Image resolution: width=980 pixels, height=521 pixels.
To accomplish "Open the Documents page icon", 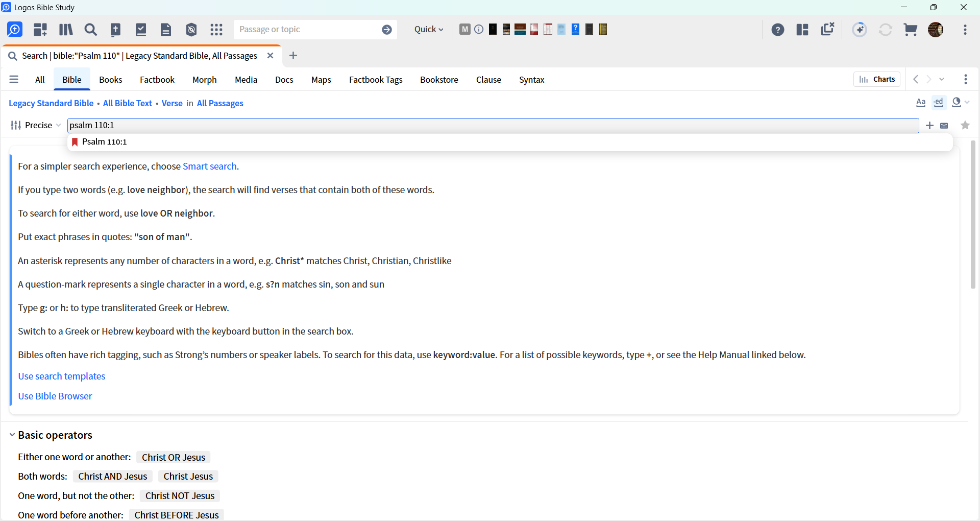I will pyautogui.click(x=166, y=30).
